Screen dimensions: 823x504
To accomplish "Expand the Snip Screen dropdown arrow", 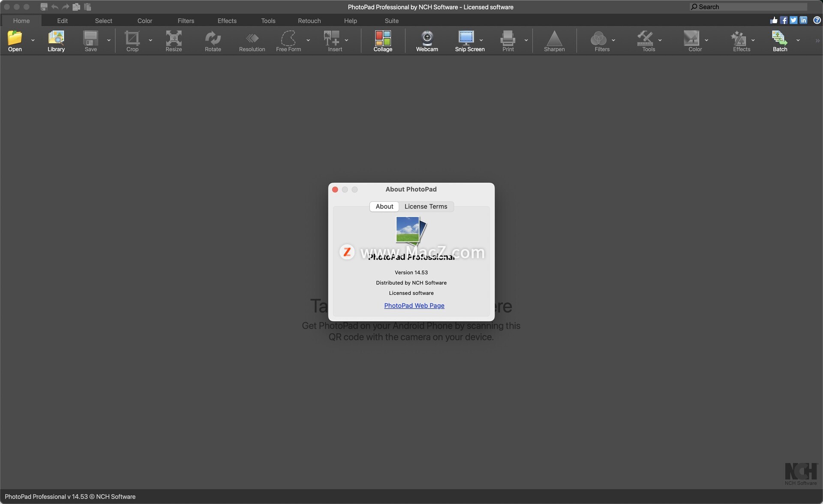I will point(481,40).
